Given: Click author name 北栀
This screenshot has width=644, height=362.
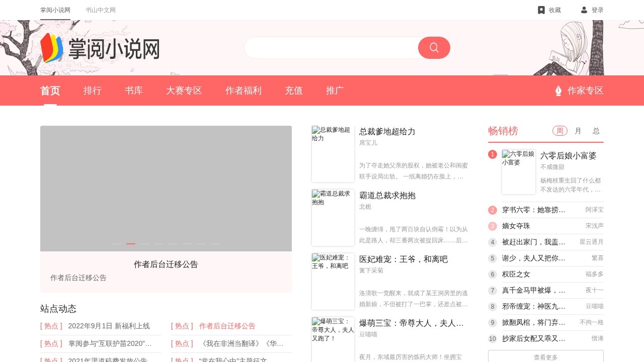Looking at the screenshot, I should tap(365, 207).
